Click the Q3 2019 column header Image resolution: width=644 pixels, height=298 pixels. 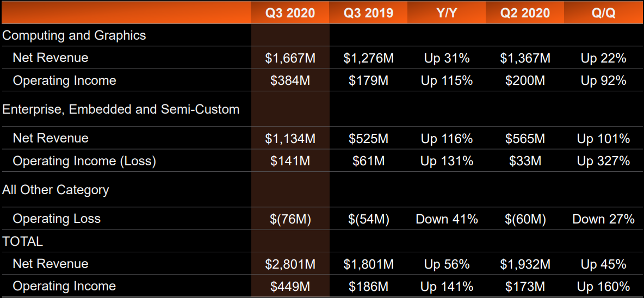pos(368,13)
